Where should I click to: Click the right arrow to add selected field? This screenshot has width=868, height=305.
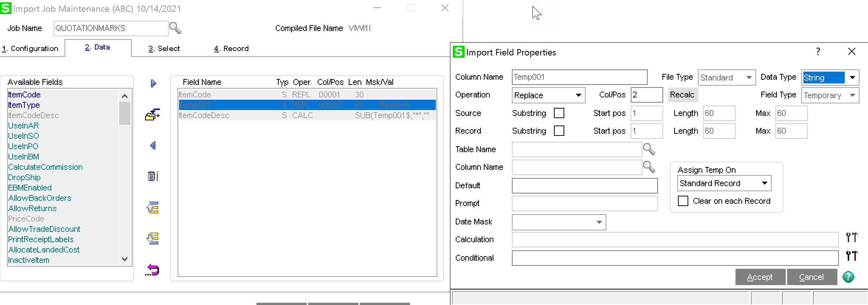(153, 83)
